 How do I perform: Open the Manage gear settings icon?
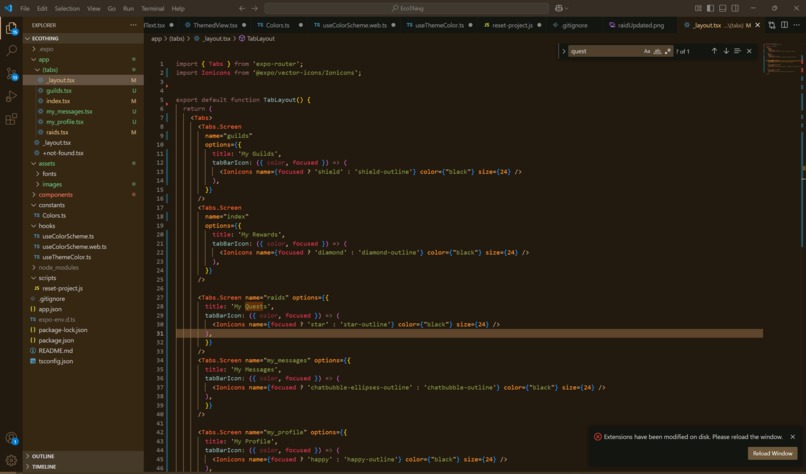click(11, 461)
